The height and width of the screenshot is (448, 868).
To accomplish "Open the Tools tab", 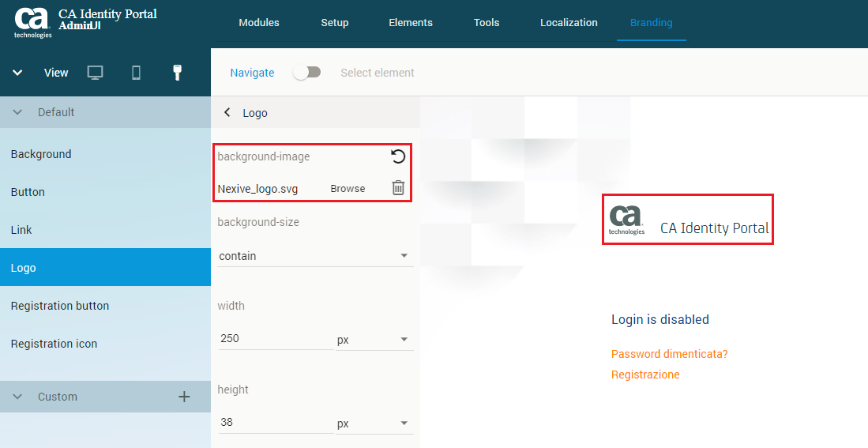I will pos(487,23).
